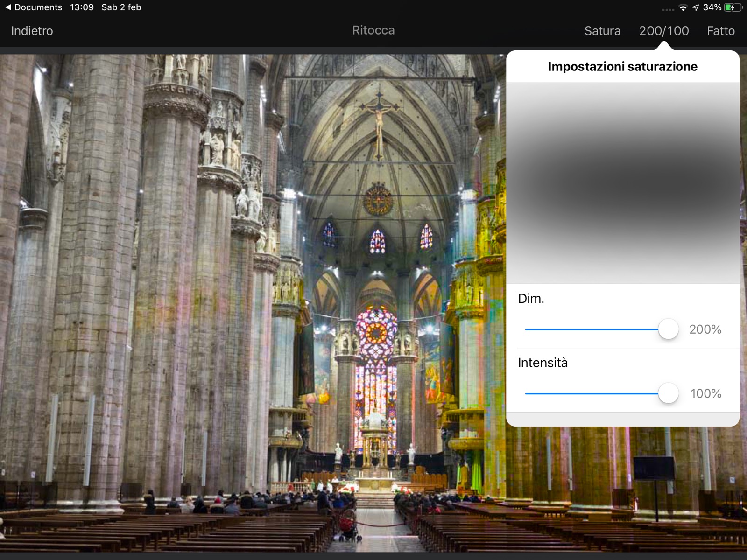Image resolution: width=747 pixels, height=560 pixels.
Task: Tap the battery icon in status bar
Action: [733, 7]
